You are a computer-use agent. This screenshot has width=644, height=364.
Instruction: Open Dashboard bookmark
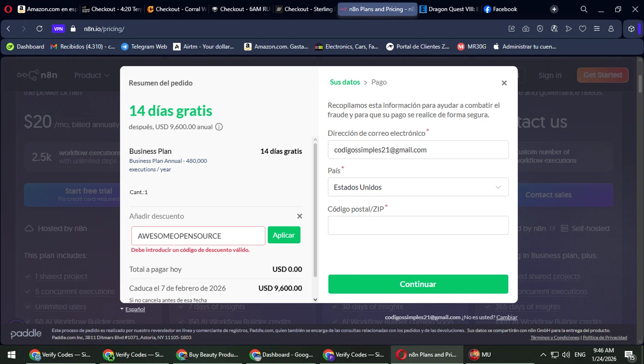point(25,46)
